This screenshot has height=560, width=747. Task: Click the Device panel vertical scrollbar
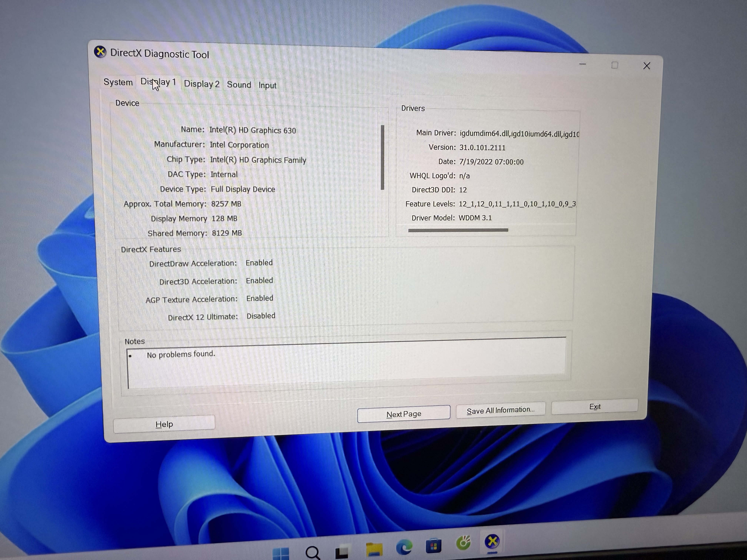click(383, 157)
